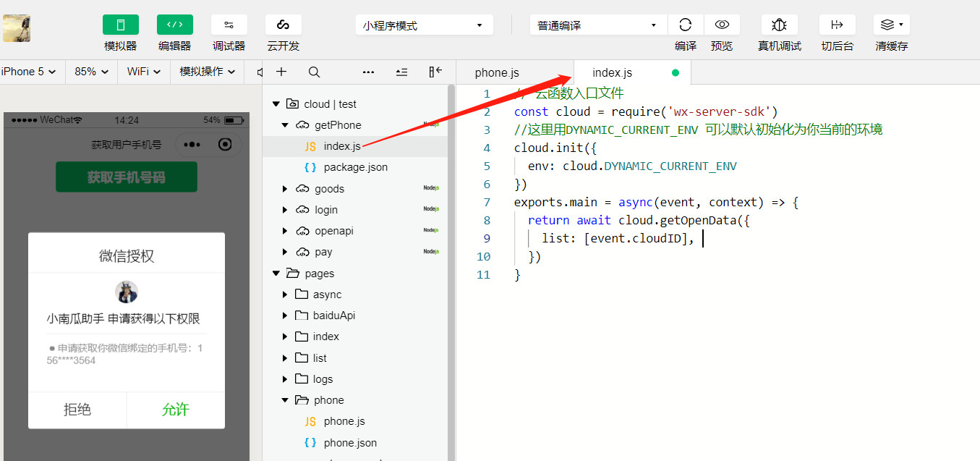Expand the pay cloud function folder
Image resolution: width=980 pixels, height=461 pixels.
click(285, 252)
